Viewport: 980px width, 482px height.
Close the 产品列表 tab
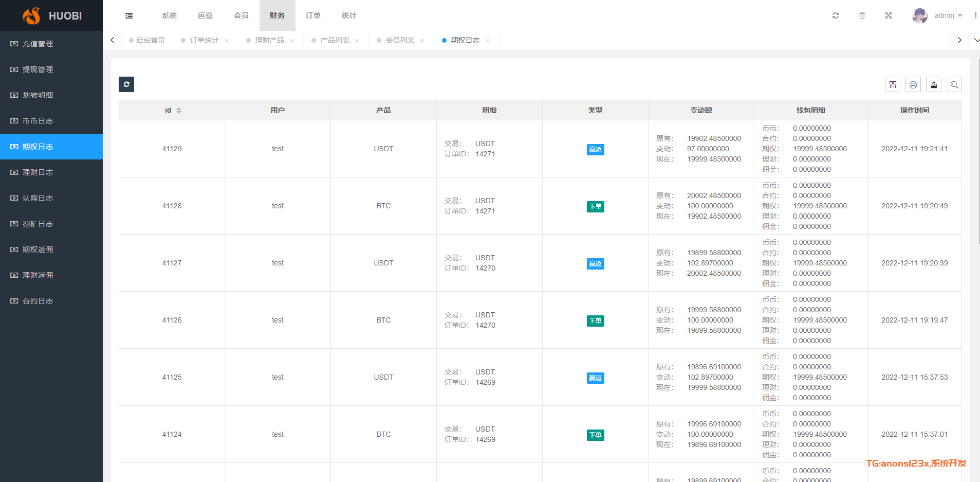[x=357, y=41]
